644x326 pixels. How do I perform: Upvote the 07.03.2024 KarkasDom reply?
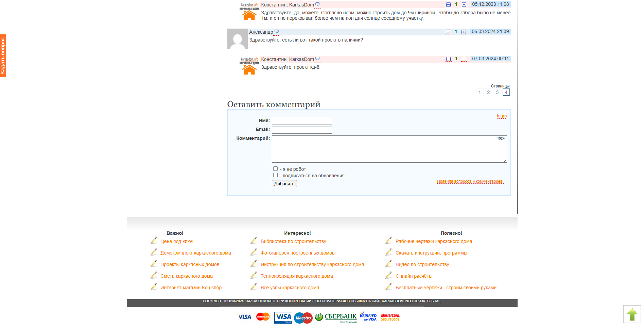pyautogui.click(x=464, y=59)
